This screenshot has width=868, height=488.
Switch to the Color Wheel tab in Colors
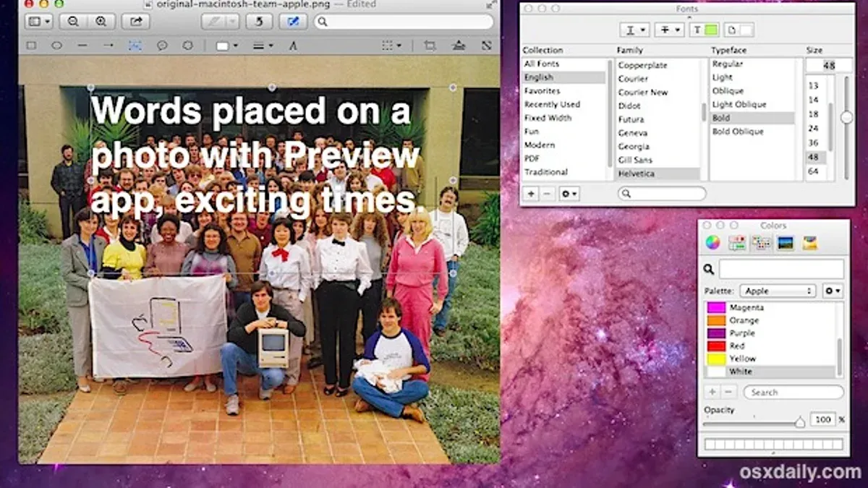pos(713,243)
